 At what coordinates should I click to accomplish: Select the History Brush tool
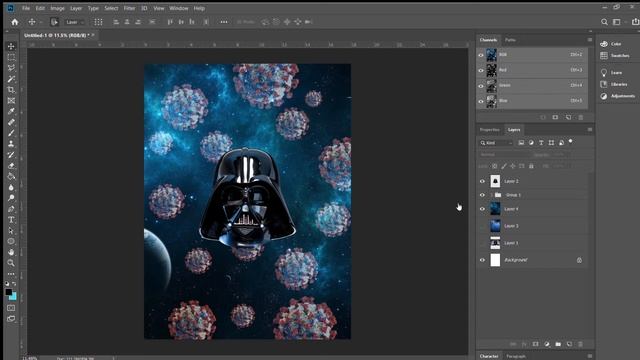(11, 155)
